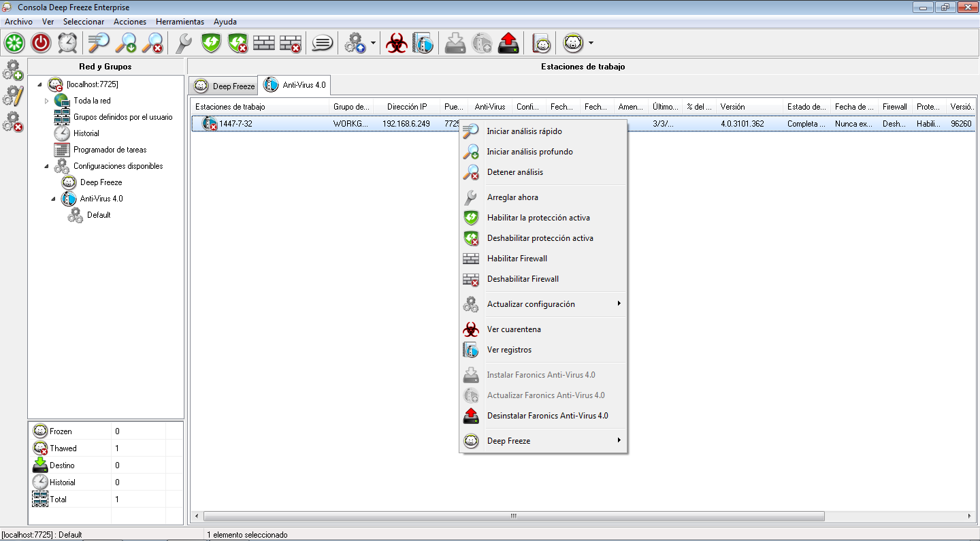The height and width of the screenshot is (541, 980).
Task: Click the speech bubble send message icon
Action: click(x=322, y=44)
